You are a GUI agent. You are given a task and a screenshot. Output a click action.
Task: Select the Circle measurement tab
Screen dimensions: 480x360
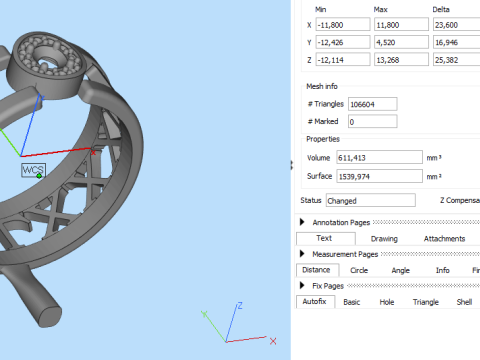359,270
